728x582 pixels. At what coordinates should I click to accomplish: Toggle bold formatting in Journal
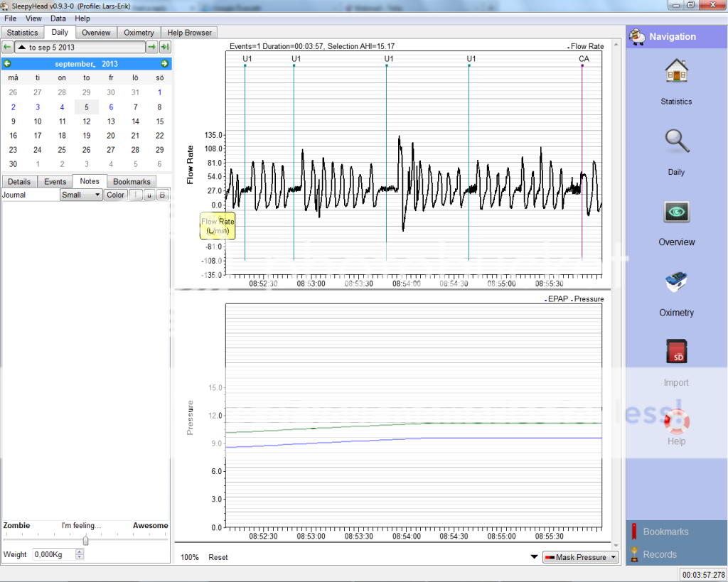(162, 195)
